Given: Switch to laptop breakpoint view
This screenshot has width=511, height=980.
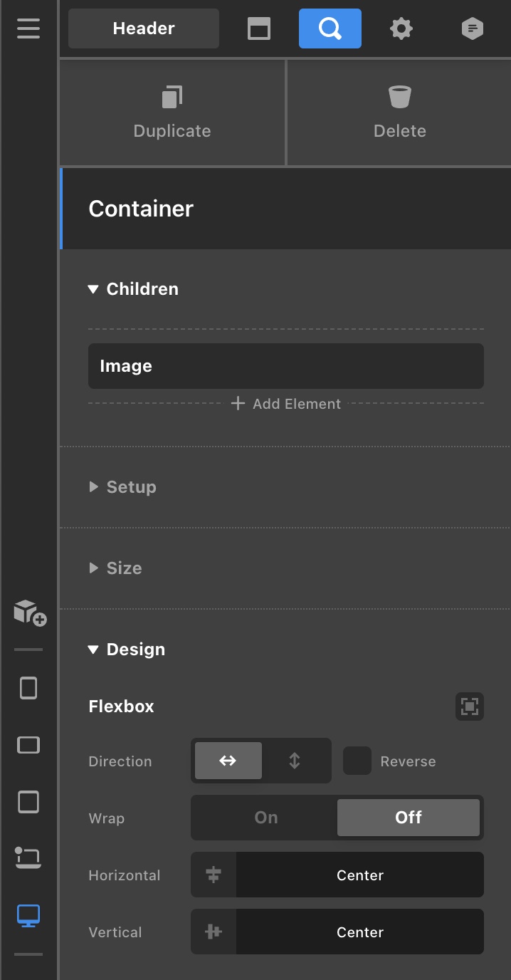Looking at the screenshot, I should click(28, 858).
